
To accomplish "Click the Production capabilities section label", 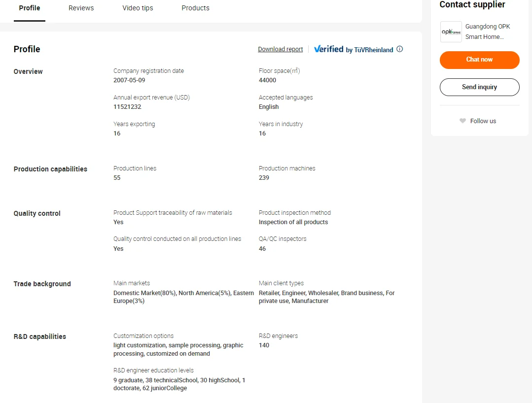I will click(50, 169).
